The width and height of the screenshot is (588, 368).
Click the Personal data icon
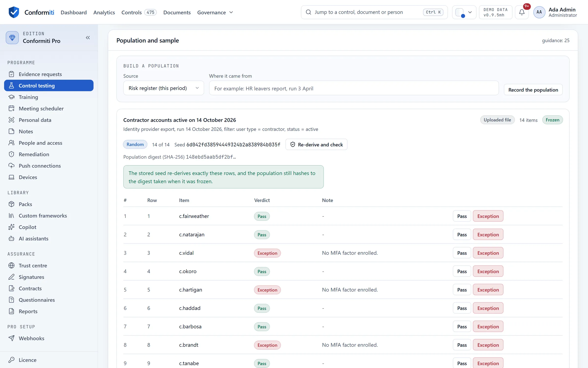[x=12, y=120]
